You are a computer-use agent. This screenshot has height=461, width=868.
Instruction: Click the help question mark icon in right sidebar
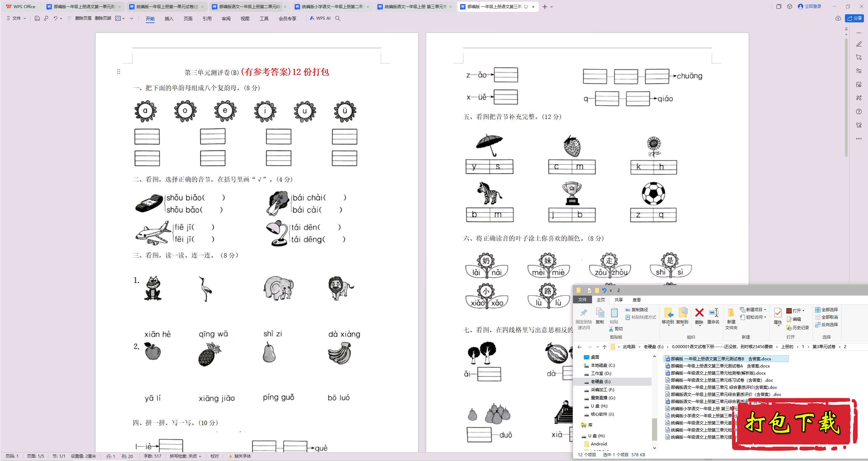click(x=859, y=112)
